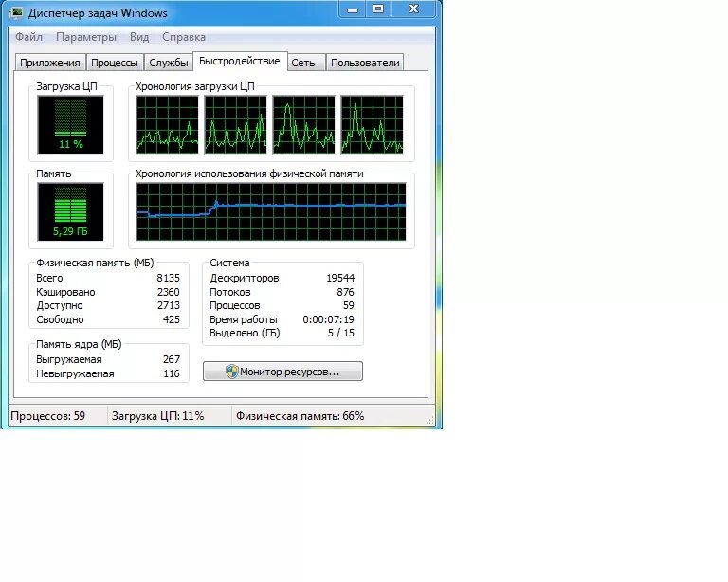This screenshot has height=582, width=728.
Task: Close the Task Manager window
Action: tap(413, 9)
